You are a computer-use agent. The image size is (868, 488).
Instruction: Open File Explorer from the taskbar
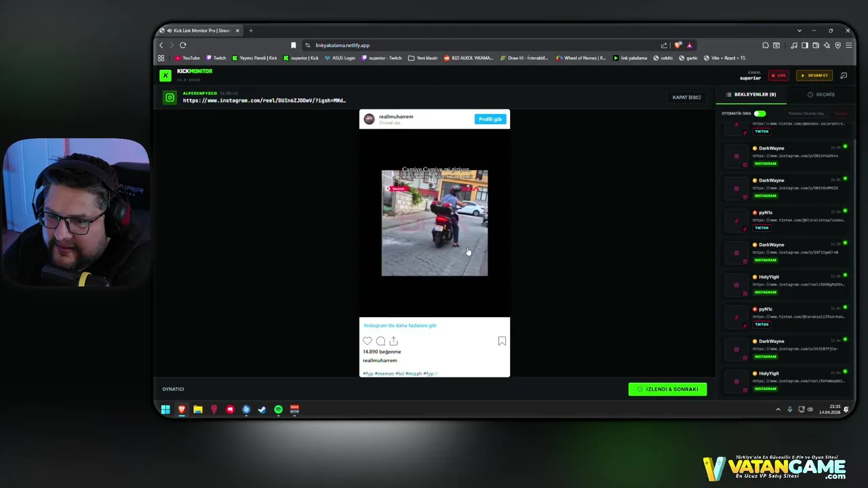[198, 409]
